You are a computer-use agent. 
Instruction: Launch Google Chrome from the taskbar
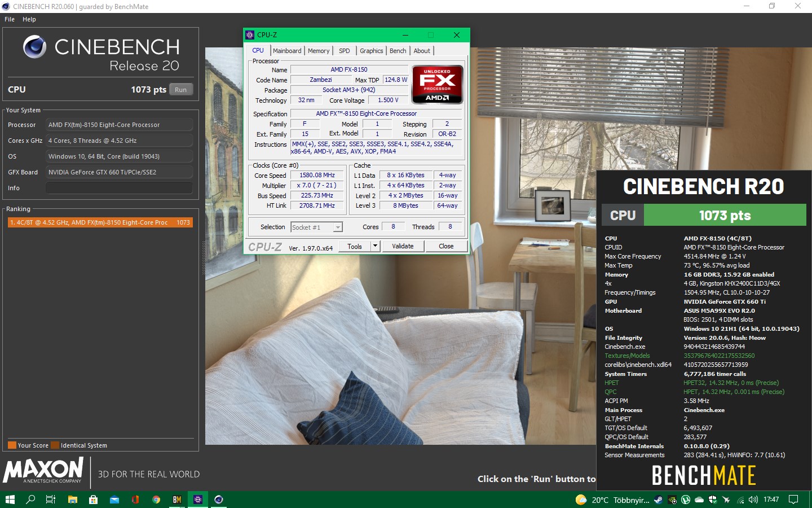coord(156,500)
